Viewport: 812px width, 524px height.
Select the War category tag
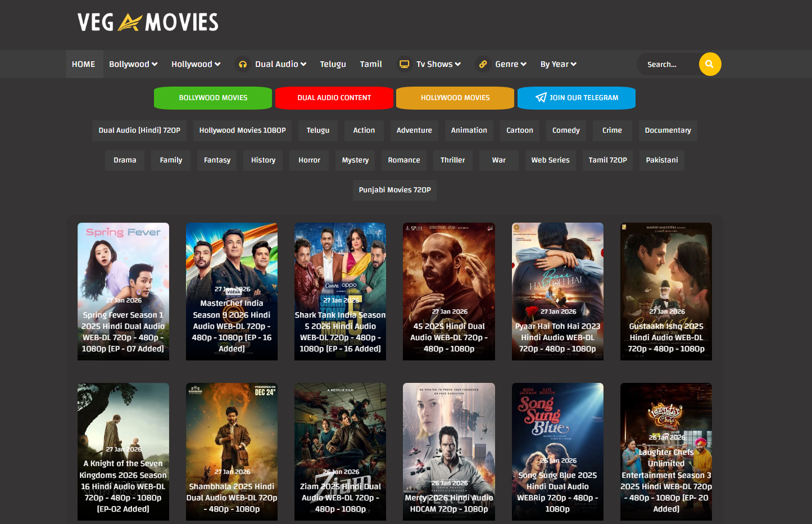pyautogui.click(x=499, y=160)
